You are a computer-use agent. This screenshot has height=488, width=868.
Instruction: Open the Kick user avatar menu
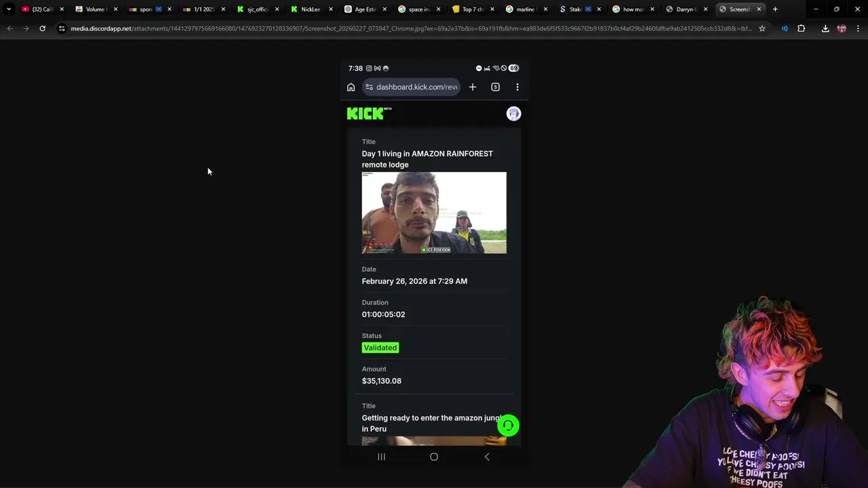tap(514, 114)
